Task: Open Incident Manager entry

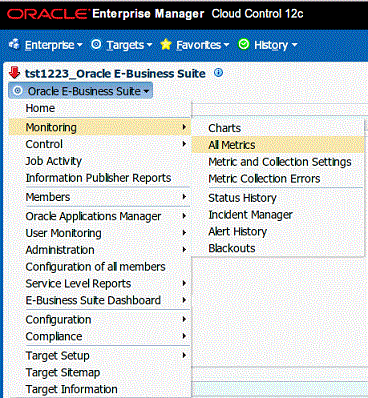Action: click(250, 215)
